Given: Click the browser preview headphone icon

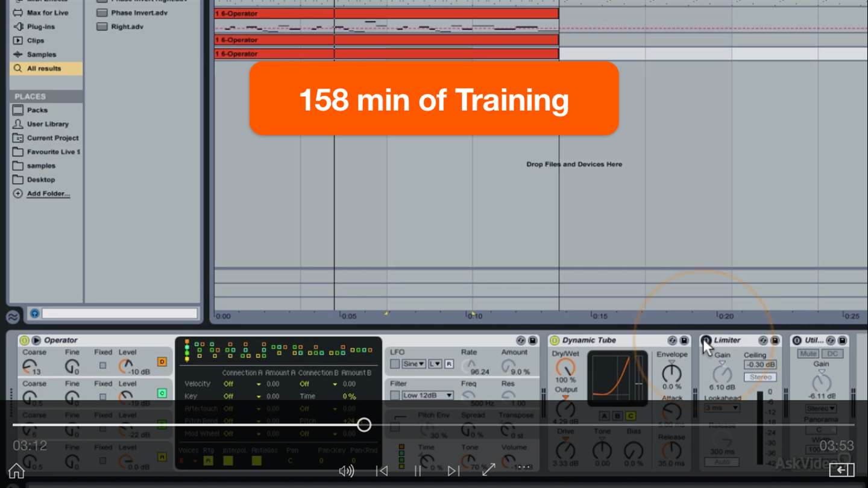Looking at the screenshot, I should click(34, 313).
